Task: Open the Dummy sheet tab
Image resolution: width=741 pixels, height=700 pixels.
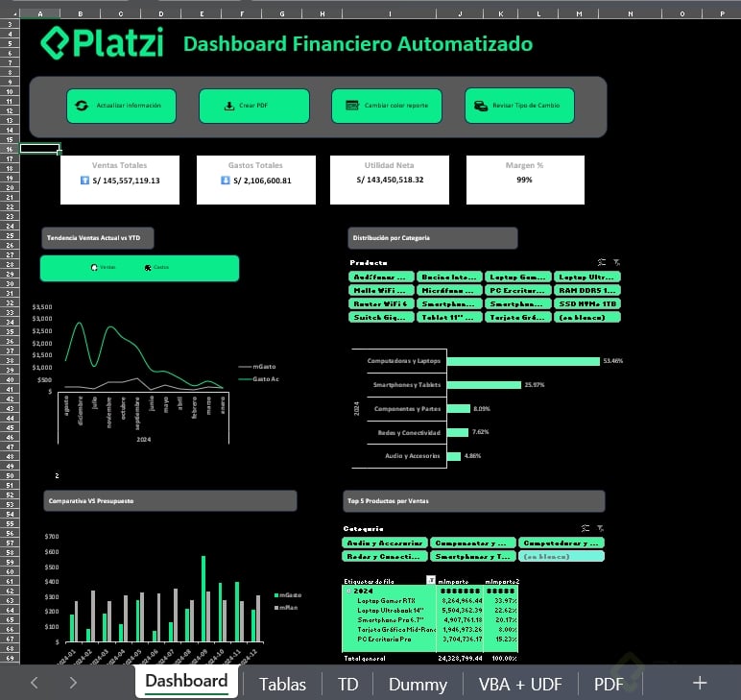Action: point(418,684)
